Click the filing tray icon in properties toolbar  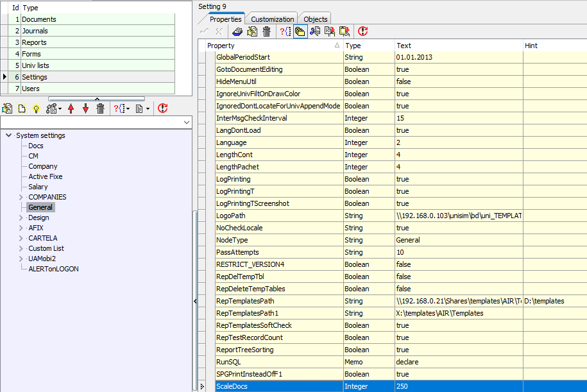click(x=237, y=31)
